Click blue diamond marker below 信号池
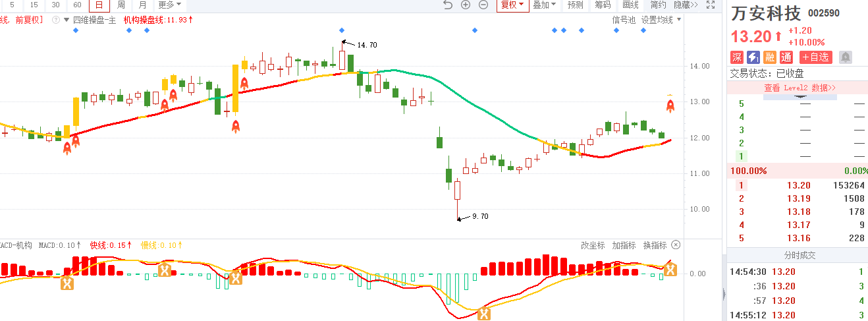 pyautogui.click(x=616, y=30)
